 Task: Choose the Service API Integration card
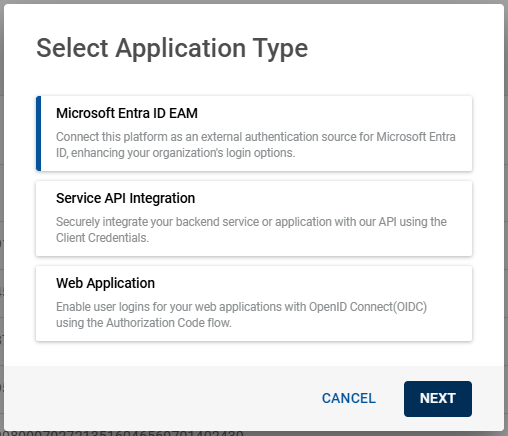click(x=254, y=218)
